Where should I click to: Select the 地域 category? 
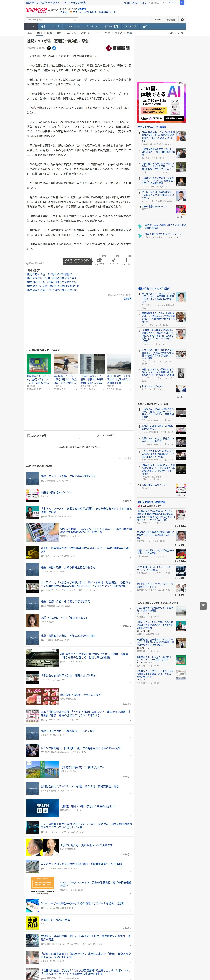(130, 33)
